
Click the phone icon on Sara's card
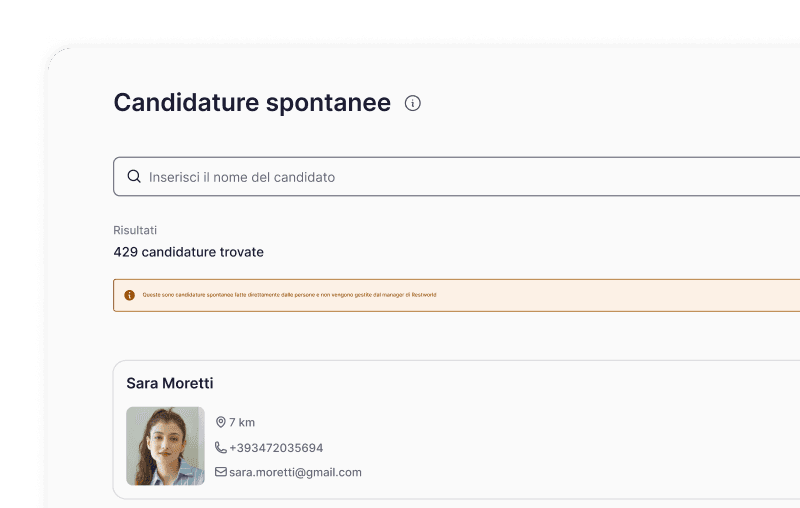pos(221,448)
